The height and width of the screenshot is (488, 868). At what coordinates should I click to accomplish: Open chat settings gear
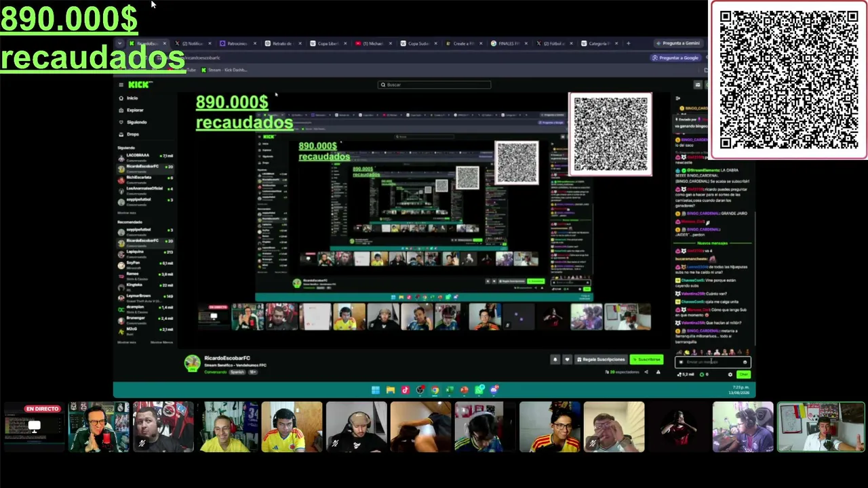[x=730, y=374]
